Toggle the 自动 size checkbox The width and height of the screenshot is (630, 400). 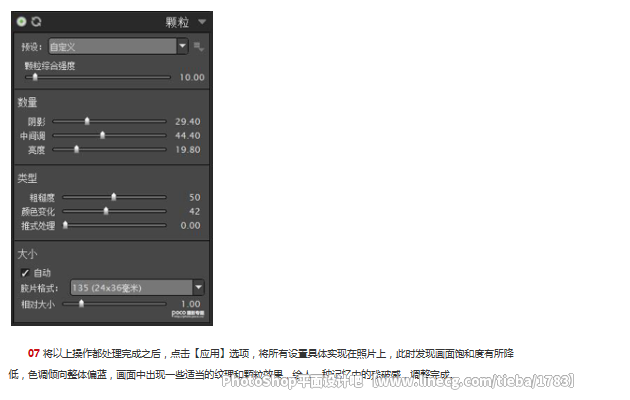(x=25, y=273)
